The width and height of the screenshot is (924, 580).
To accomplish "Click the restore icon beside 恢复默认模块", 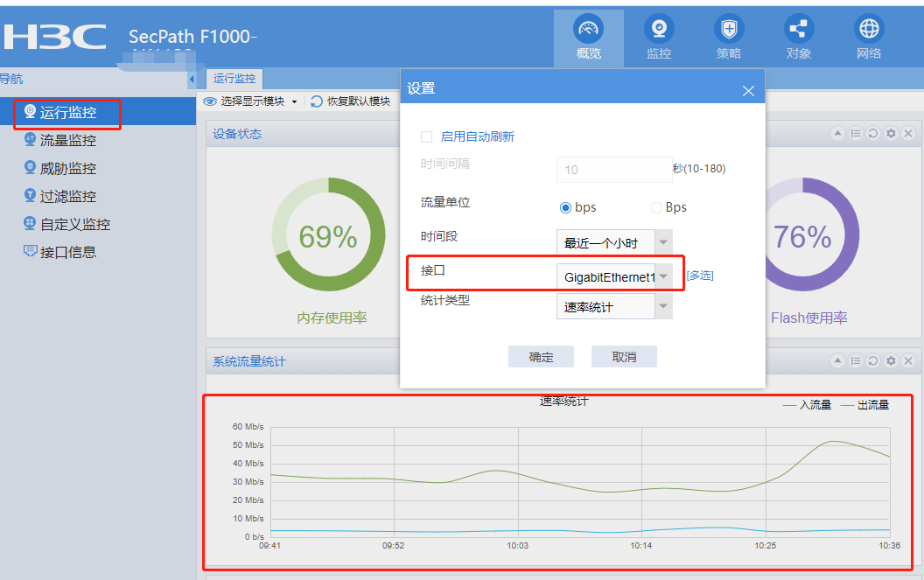I will tap(317, 101).
